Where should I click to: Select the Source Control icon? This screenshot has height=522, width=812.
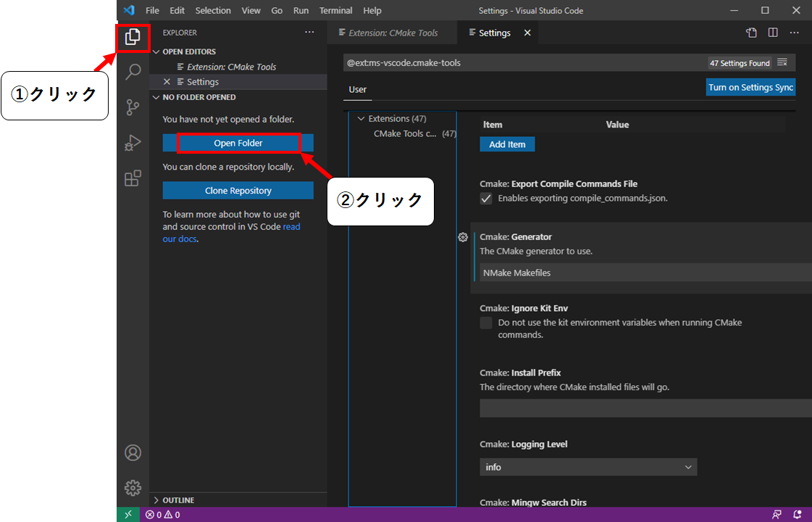[x=133, y=107]
